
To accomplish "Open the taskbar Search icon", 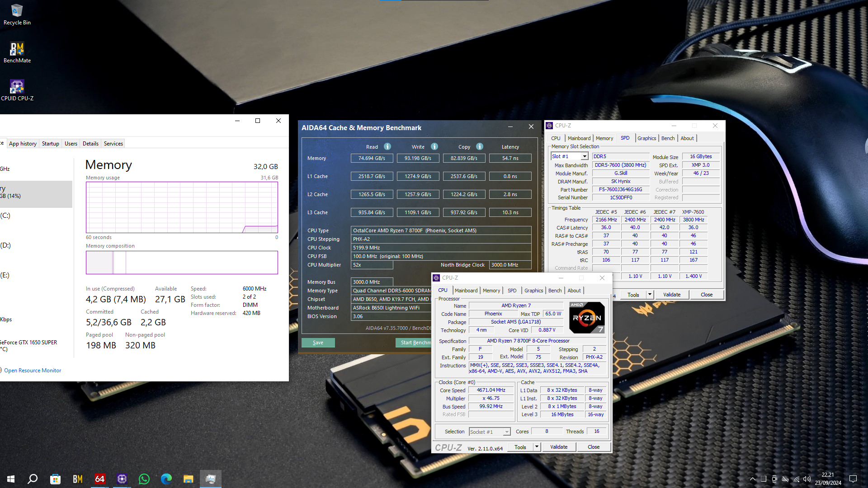I will tap(33, 479).
